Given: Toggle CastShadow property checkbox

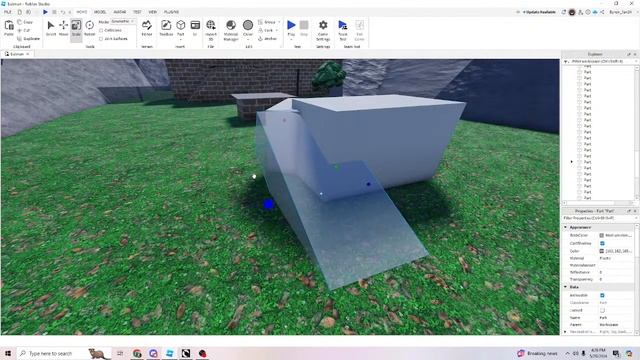Looking at the screenshot, I should [602, 243].
